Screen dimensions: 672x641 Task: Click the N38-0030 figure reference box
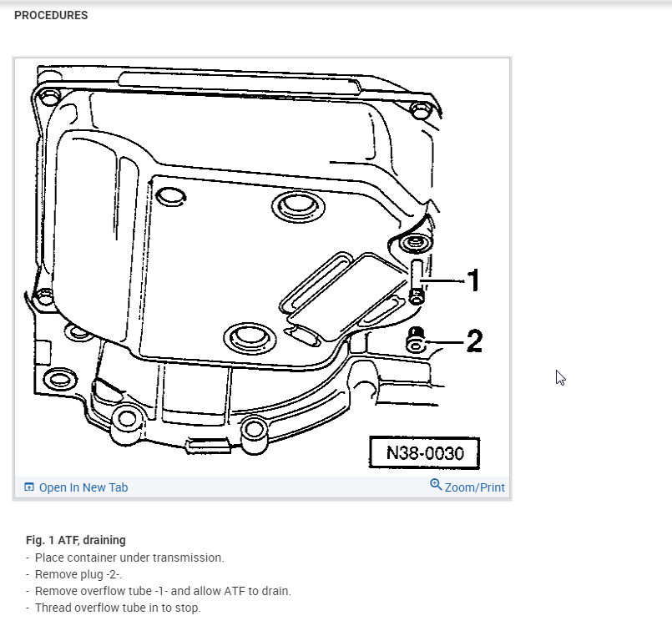click(424, 453)
